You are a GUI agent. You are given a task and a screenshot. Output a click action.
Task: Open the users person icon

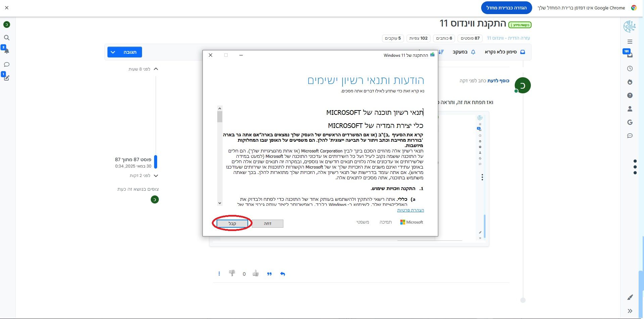[630, 109]
